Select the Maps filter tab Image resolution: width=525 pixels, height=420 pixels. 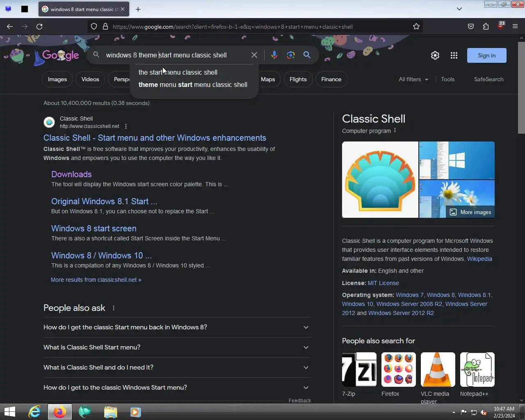pos(268,79)
